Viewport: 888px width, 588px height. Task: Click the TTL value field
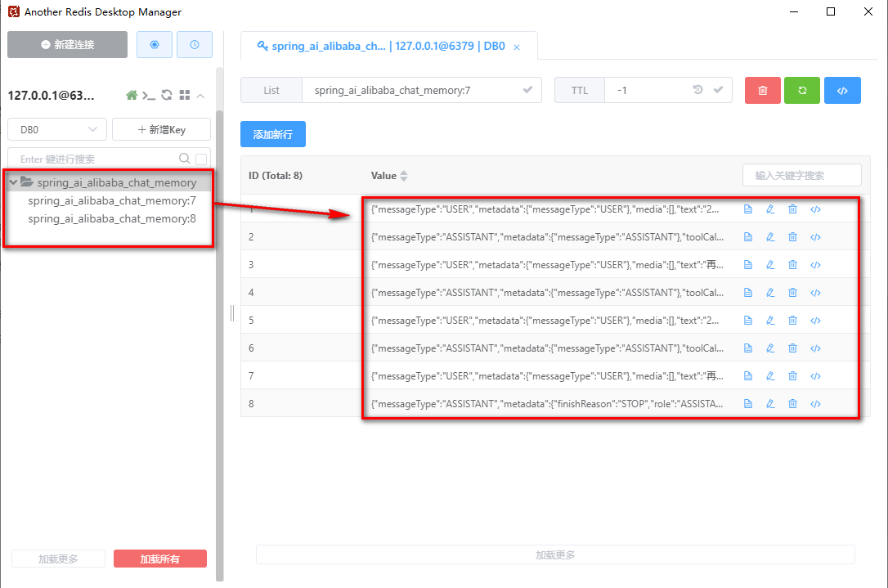(646, 91)
